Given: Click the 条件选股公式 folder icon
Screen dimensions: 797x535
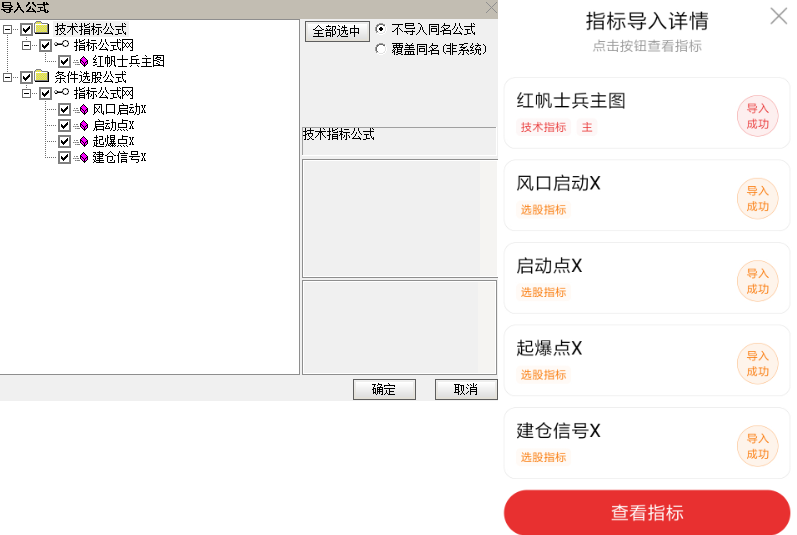Looking at the screenshot, I should coord(41,77).
